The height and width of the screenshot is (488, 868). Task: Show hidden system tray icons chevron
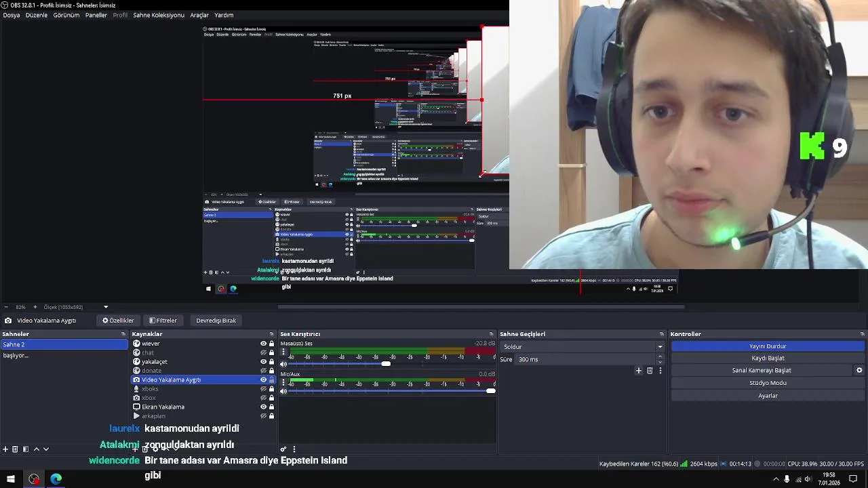[x=776, y=479]
